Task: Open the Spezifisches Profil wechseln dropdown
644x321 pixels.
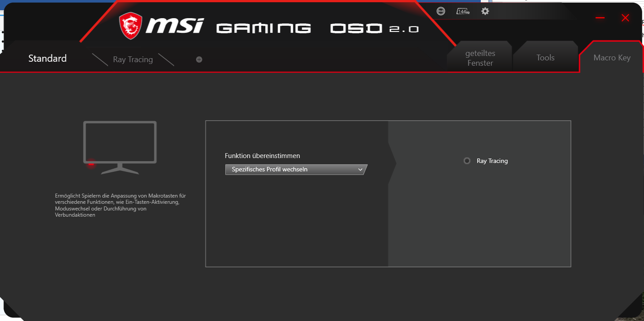Action: [296, 170]
